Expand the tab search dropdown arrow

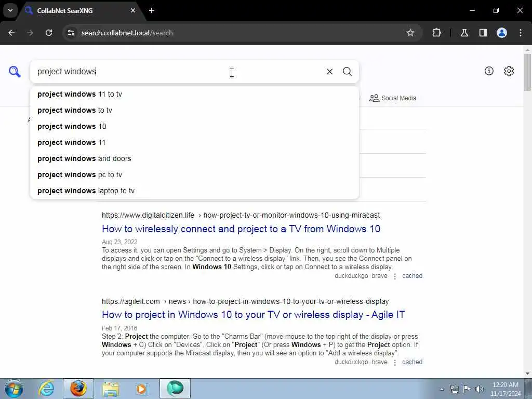point(10,10)
